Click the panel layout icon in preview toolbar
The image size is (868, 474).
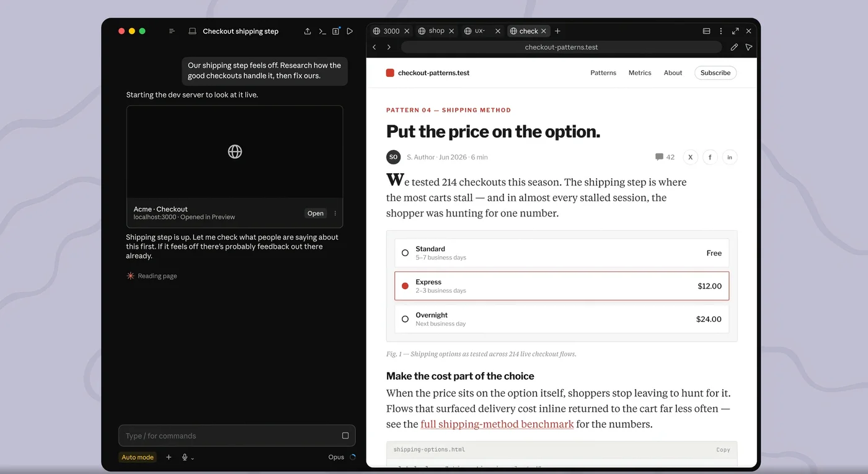click(706, 31)
